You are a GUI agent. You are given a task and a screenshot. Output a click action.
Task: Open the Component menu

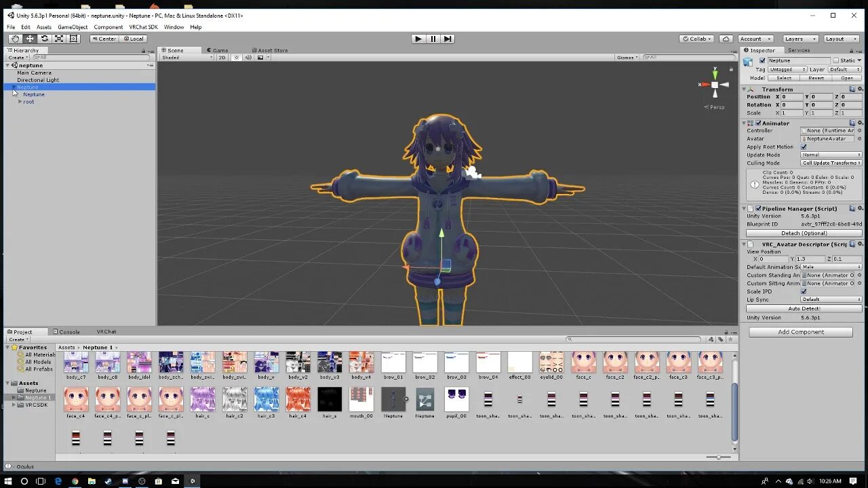point(108,27)
